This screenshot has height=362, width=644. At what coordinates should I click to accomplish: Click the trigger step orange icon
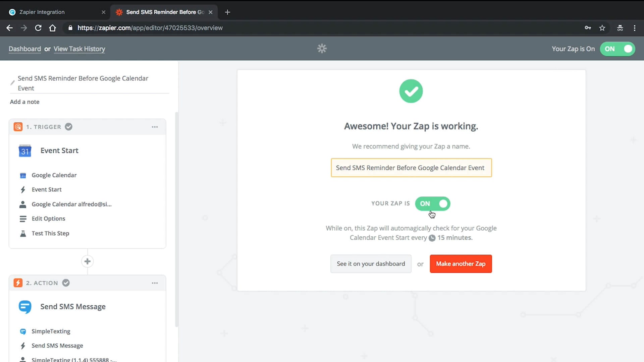pyautogui.click(x=18, y=127)
